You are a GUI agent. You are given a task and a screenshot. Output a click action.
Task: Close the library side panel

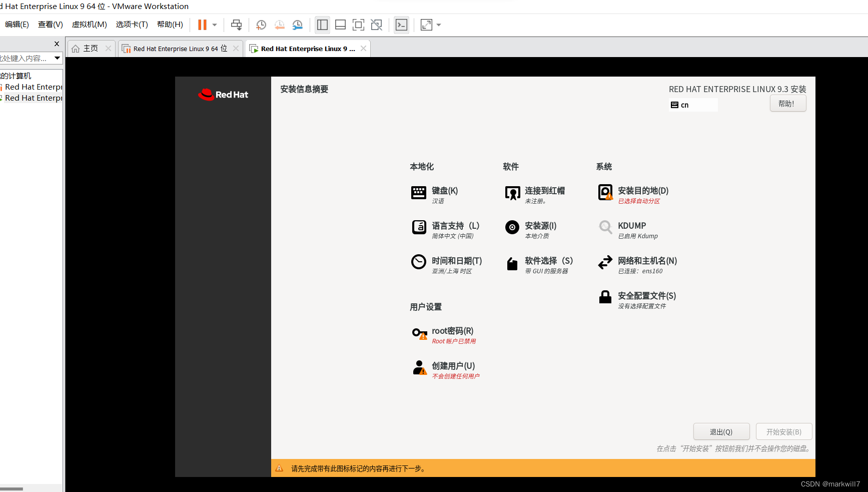(x=57, y=44)
